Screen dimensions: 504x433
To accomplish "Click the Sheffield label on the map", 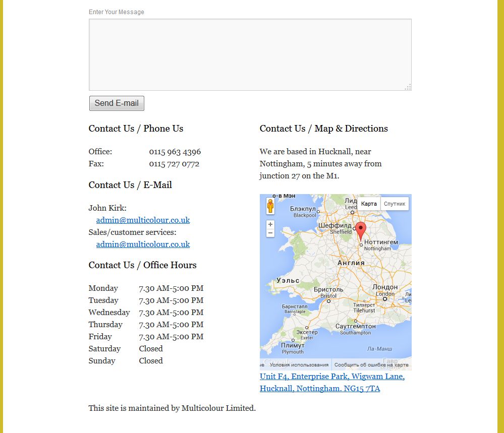I will 335,226.
